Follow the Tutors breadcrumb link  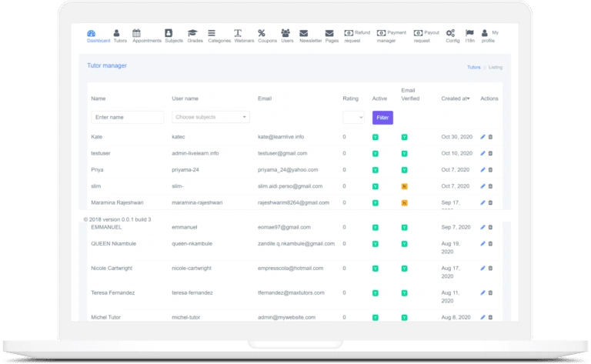pyautogui.click(x=474, y=67)
